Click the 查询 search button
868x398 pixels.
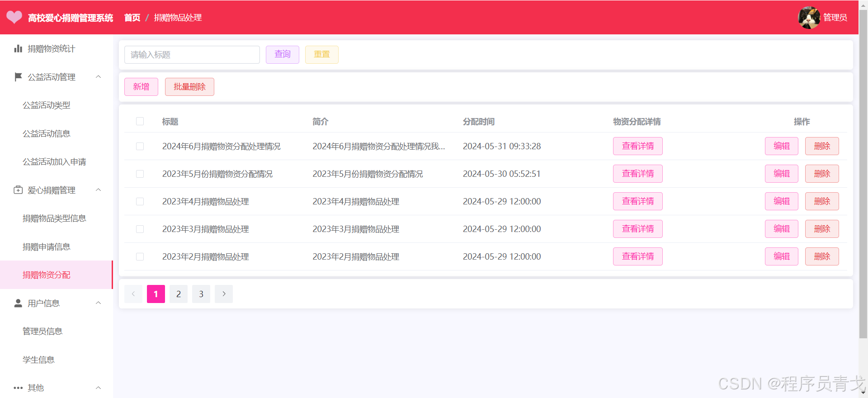tap(283, 54)
